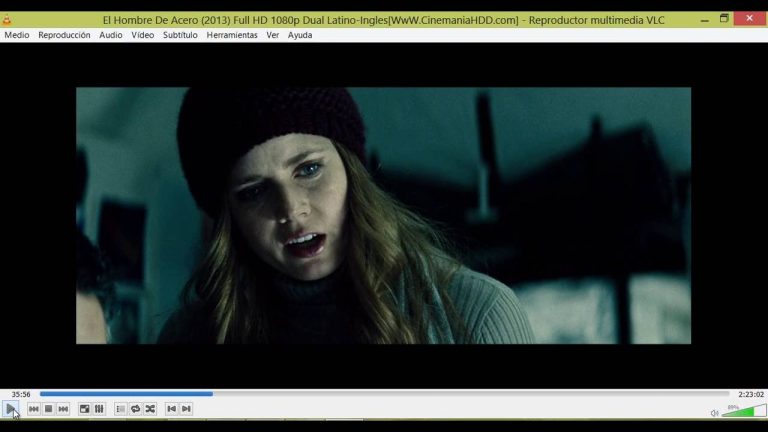The image size is (768, 432).
Task: Skip to next media in playlist
Action: tap(63, 408)
